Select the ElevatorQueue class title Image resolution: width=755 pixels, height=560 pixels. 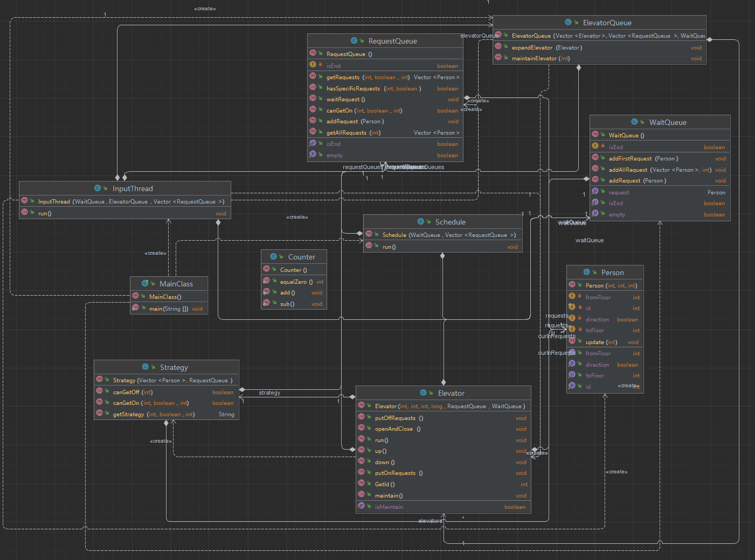coord(607,23)
